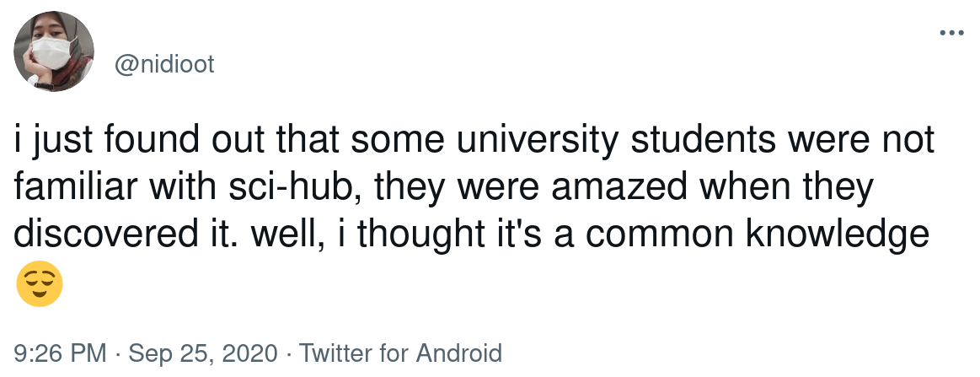Visit the @nidioot profile handle

tap(164, 64)
